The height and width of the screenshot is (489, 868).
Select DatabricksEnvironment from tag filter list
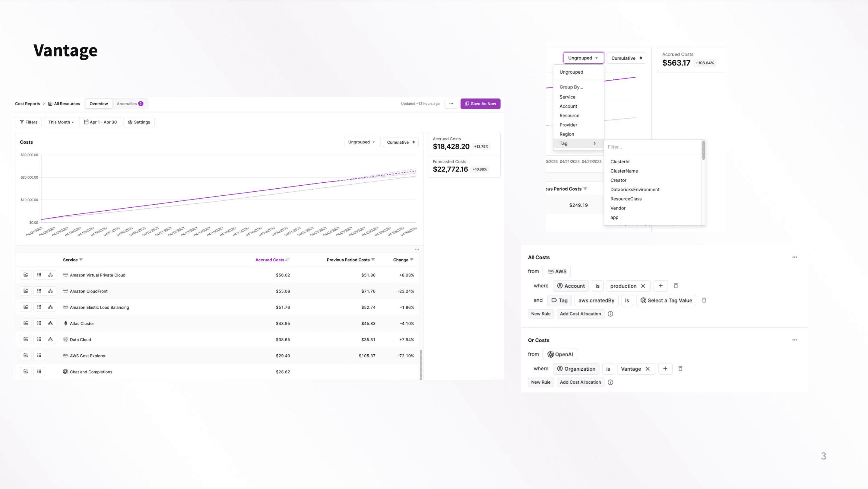[635, 189]
